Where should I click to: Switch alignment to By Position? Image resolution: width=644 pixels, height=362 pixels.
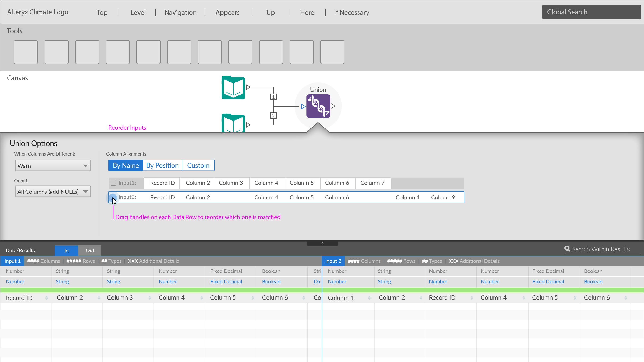coord(162,165)
